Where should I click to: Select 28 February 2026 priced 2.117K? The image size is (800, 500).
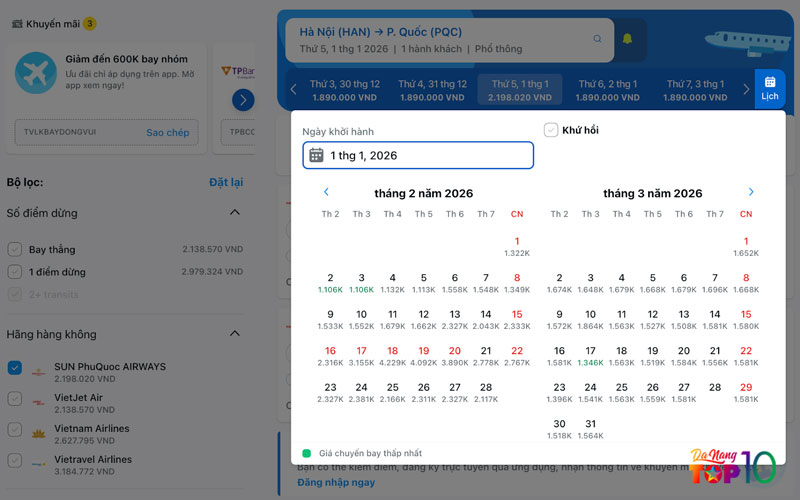[x=486, y=393]
